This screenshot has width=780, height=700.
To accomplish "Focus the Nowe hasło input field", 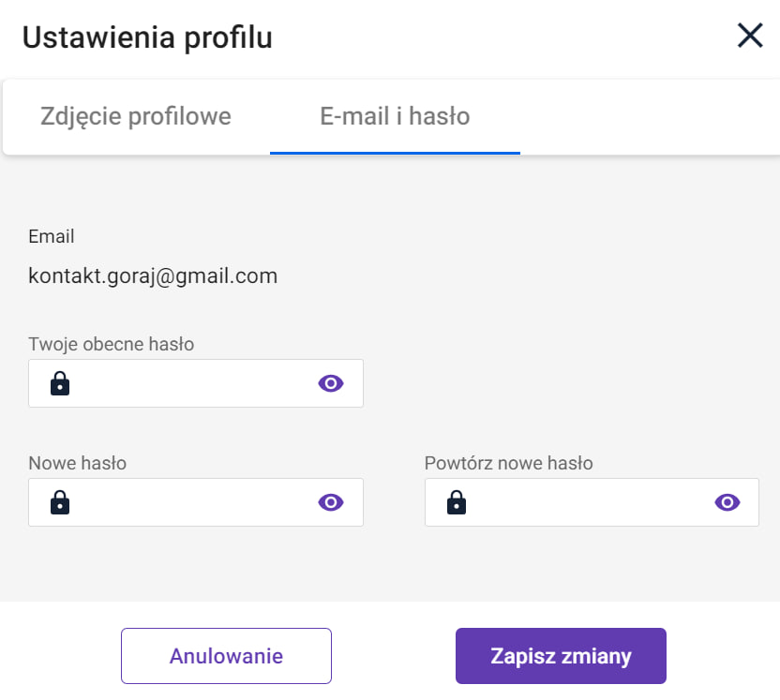I will [196, 502].
